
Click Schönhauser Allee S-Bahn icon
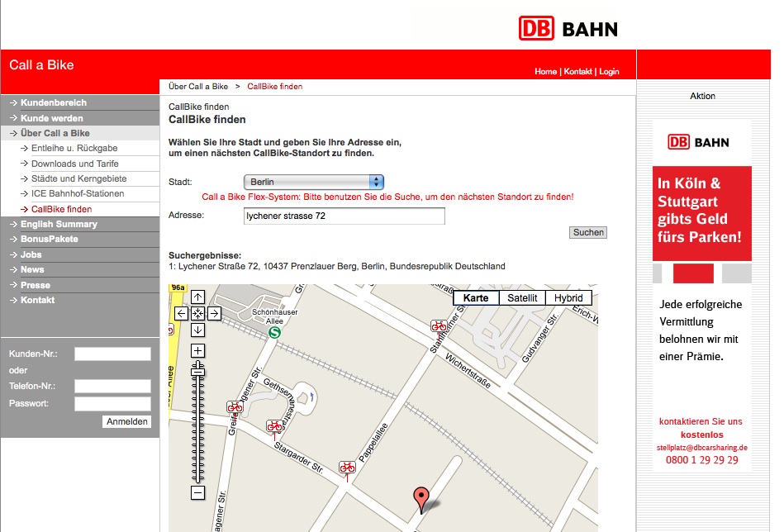click(x=274, y=332)
